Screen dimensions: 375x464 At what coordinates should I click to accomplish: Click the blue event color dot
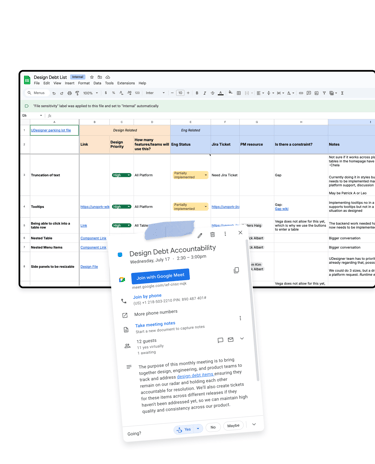pos(120,255)
